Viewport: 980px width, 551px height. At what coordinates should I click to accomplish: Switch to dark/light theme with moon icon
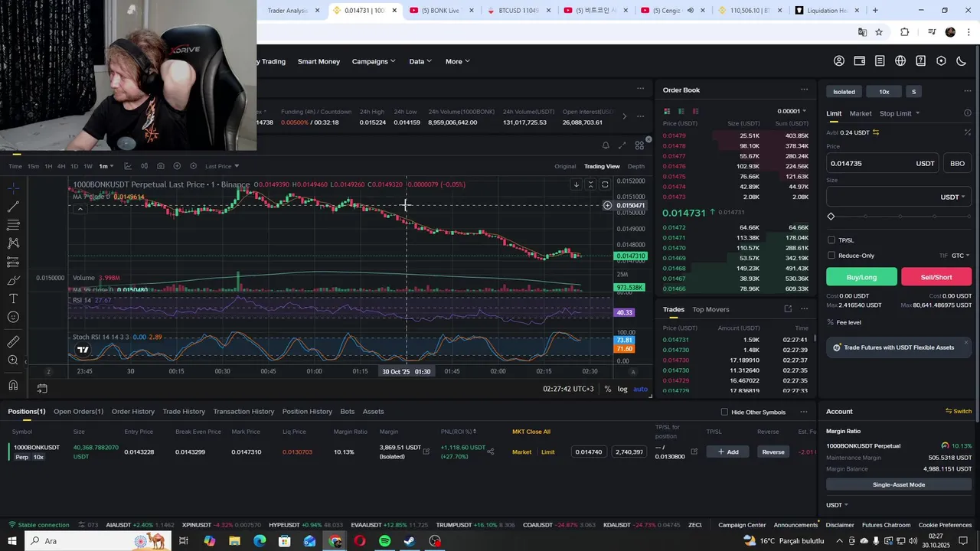(962, 61)
